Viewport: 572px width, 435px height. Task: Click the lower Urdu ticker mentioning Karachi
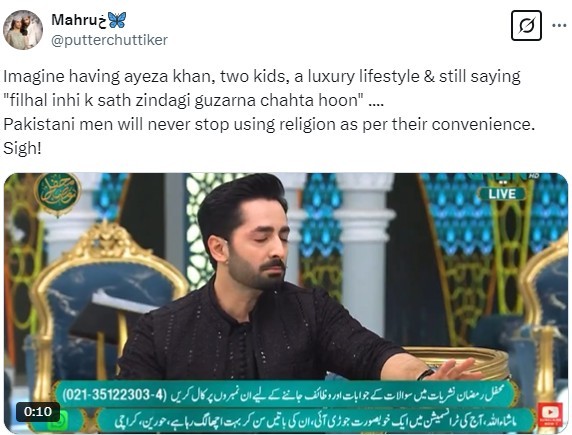(x=316, y=421)
